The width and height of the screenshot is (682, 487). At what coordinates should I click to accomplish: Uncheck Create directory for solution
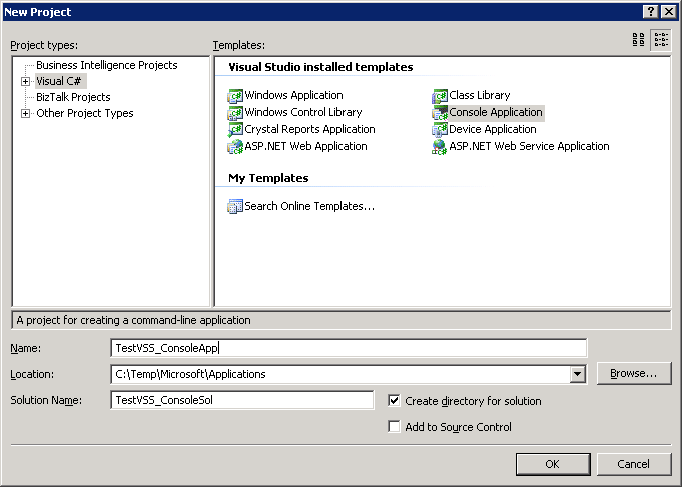[394, 400]
